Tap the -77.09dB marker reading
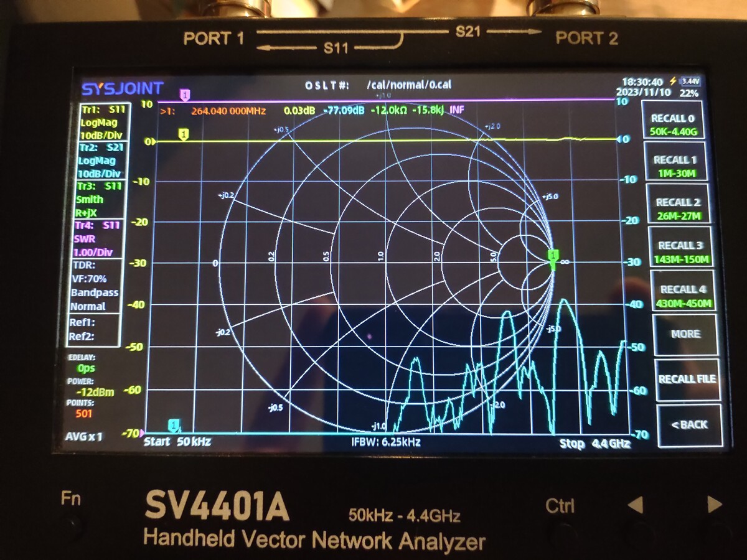 click(343, 111)
